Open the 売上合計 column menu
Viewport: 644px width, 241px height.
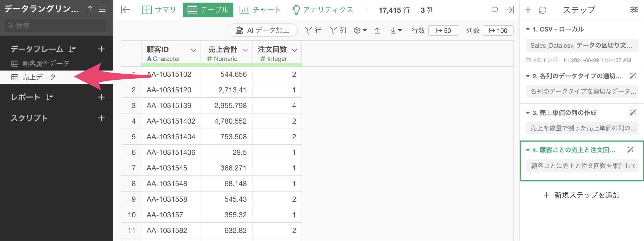point(245,50)
